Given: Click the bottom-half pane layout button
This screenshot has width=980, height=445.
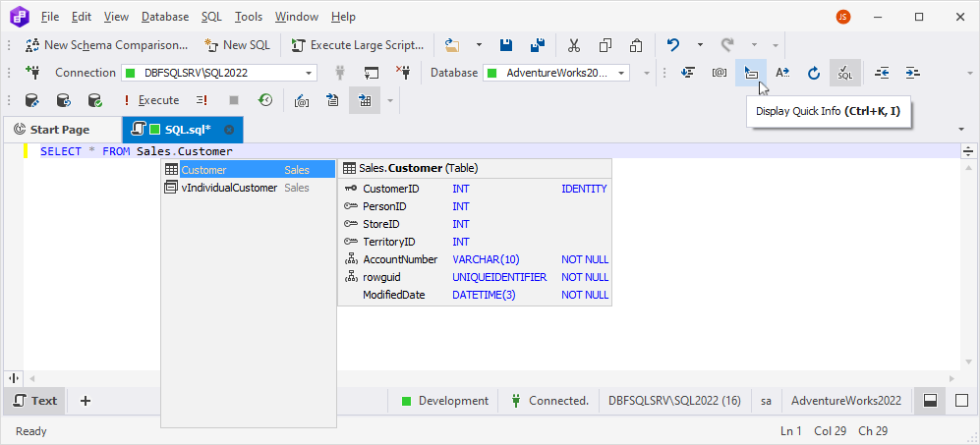Looking at the screenshot, I should [x=930, y=401].
